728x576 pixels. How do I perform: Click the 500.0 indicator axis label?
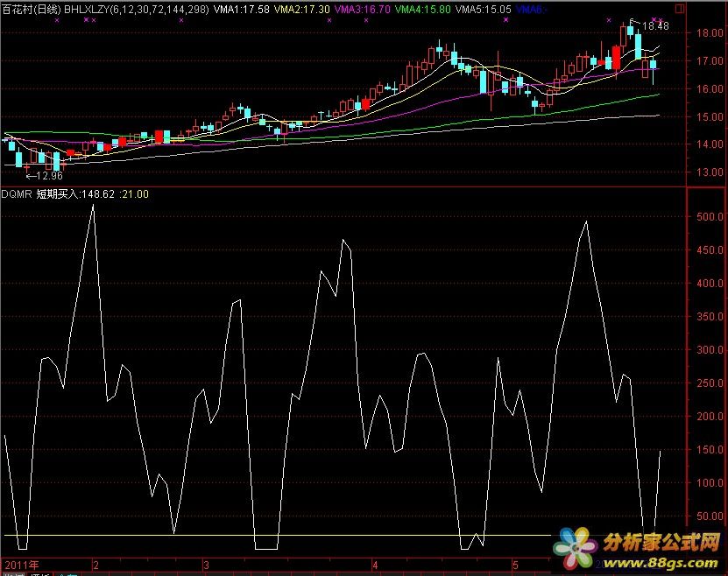click(710, 216)
